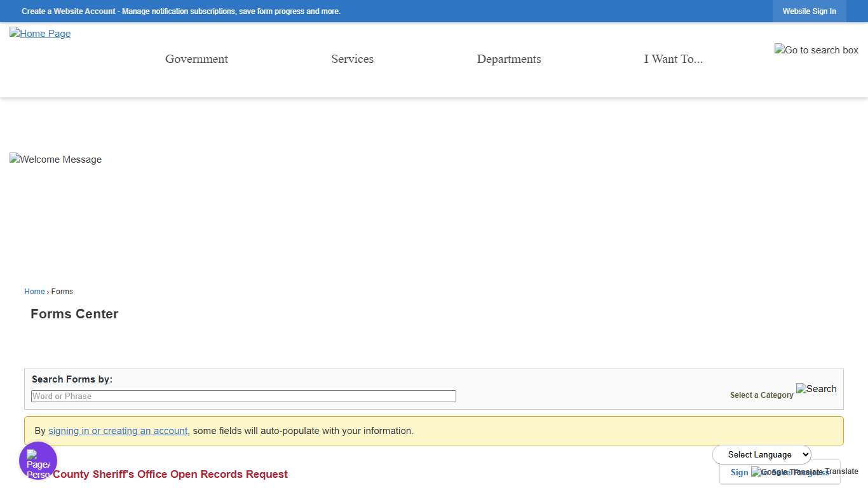Click the Website Sign In button
The width and height of the screenshot is (868, 488).
tap(809, 11)
